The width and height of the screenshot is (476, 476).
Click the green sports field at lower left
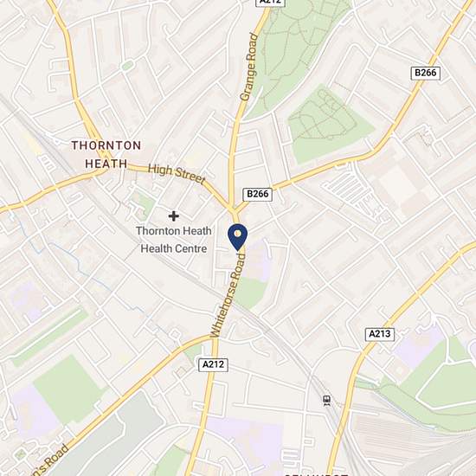pos(68,389)
